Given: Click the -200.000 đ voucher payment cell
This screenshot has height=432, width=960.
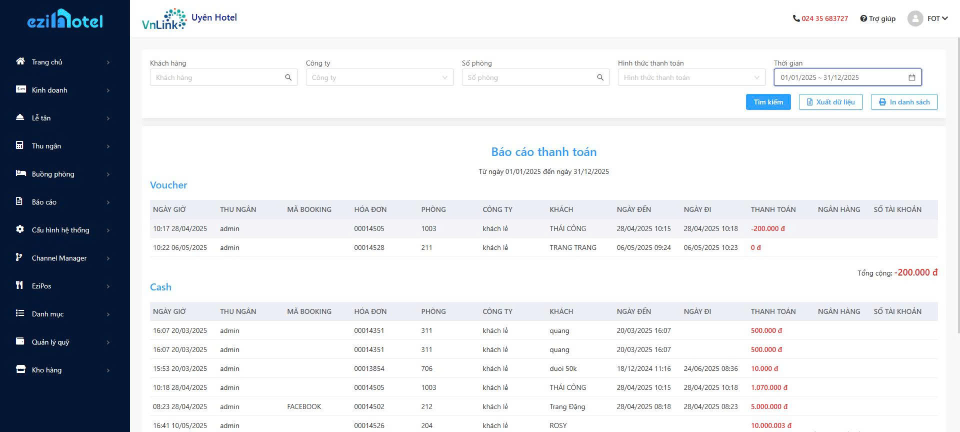Looking at the screenshot, I should click(770, 228).
